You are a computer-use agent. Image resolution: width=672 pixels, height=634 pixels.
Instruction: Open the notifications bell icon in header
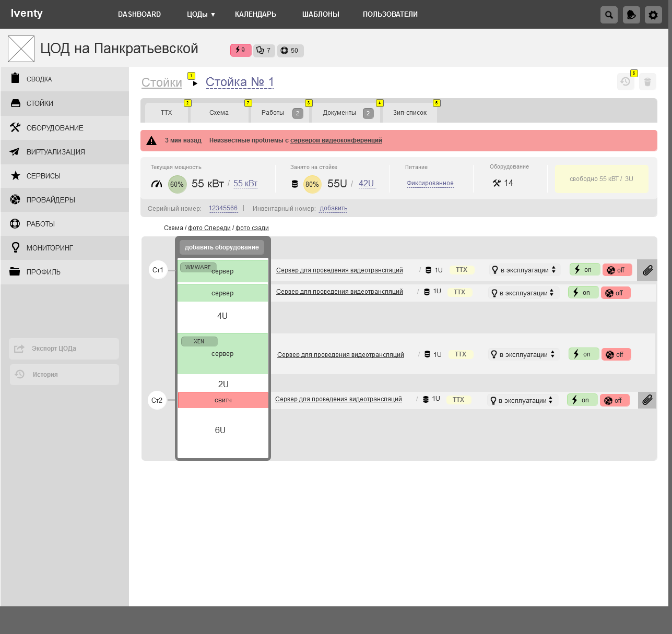click(x=631, y=15)
